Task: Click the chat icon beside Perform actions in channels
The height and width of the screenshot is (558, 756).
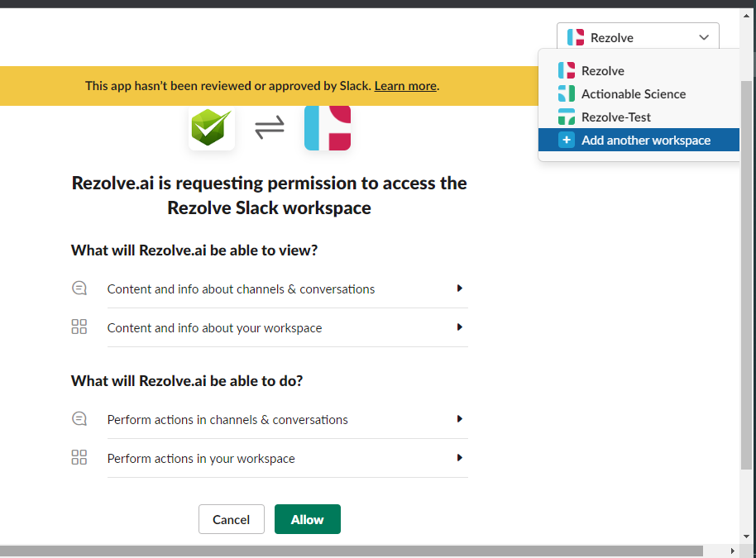Action: click(79, 419)
